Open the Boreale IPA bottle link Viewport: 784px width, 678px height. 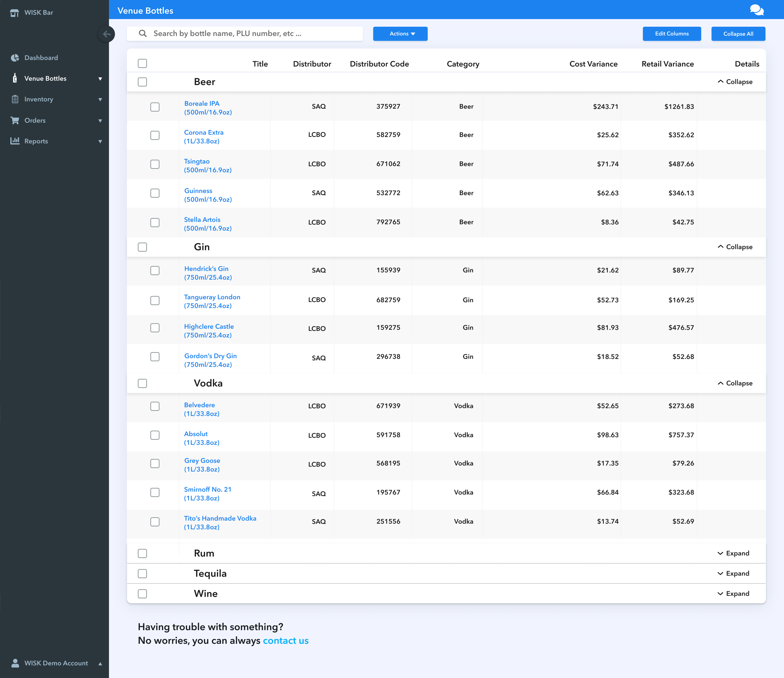208,108
